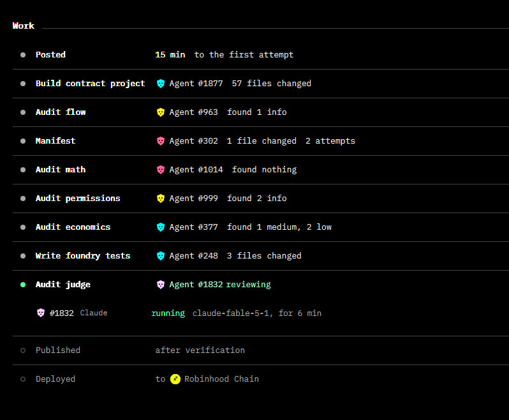Click the yellow shield icon beside Agent #999
This screenshot has width=509, height=420.
tap(160, 198)
